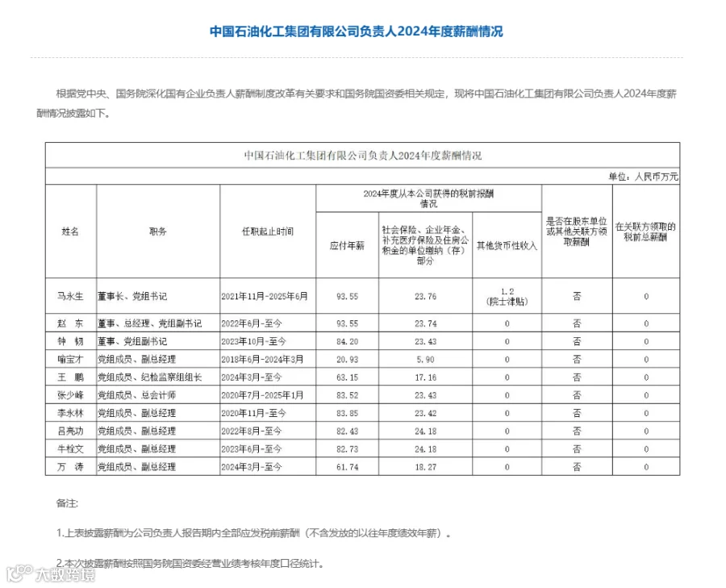Click the salary value 61.74

coord(347,467)
